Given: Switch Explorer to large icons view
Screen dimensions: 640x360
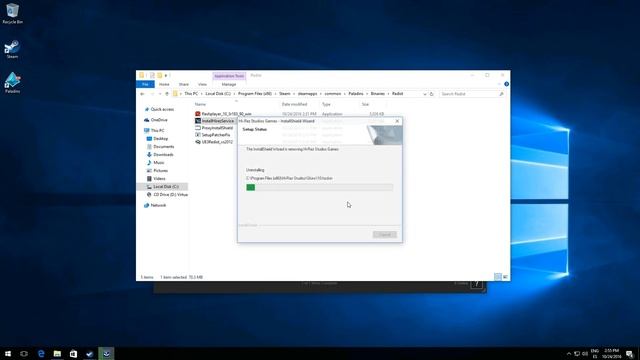Looking at the screenshot, I should pos(505,277).
